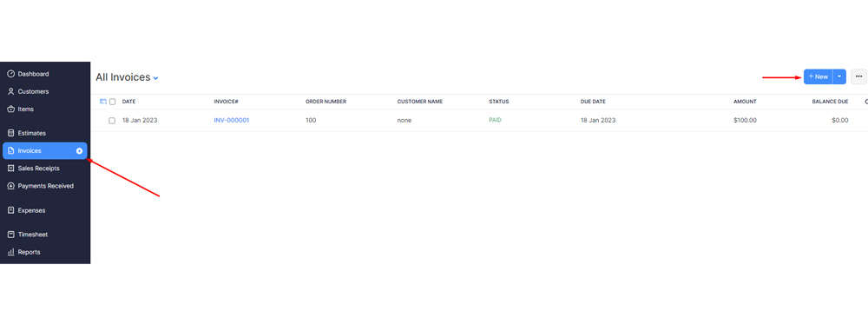The width and height of the screenshot is (868, 331).
Task: Sort by the DUE DATE column header
Action: coord(593,102)
